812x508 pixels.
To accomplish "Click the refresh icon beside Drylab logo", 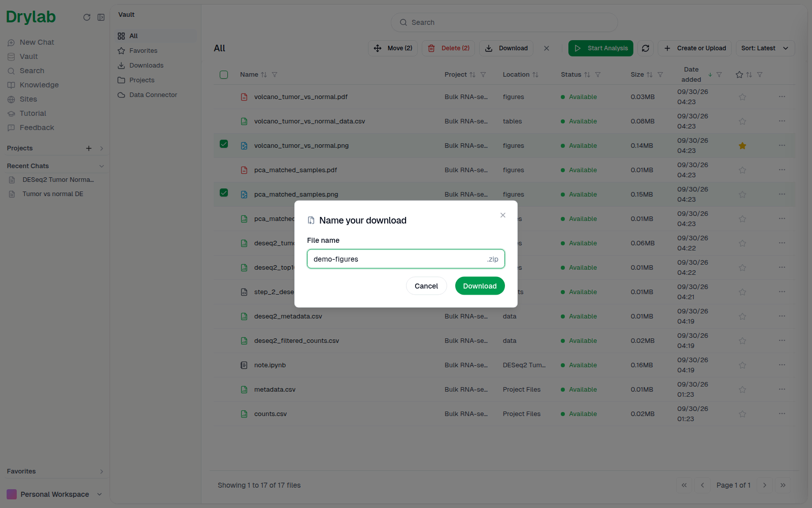I will [87, 17].
